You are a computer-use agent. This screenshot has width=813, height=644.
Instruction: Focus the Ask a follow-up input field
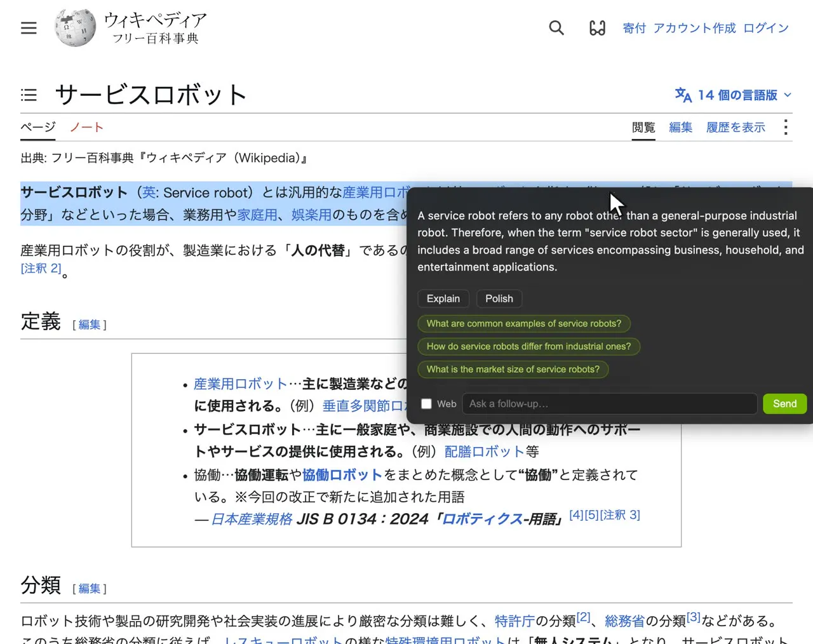(x=610, y=404)
